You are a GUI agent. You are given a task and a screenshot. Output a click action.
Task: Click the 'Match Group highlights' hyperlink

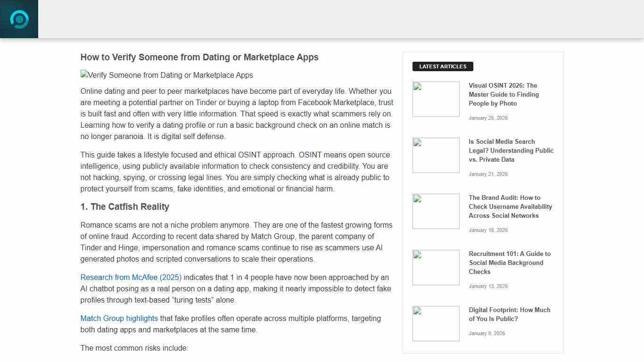click(119, 318)
